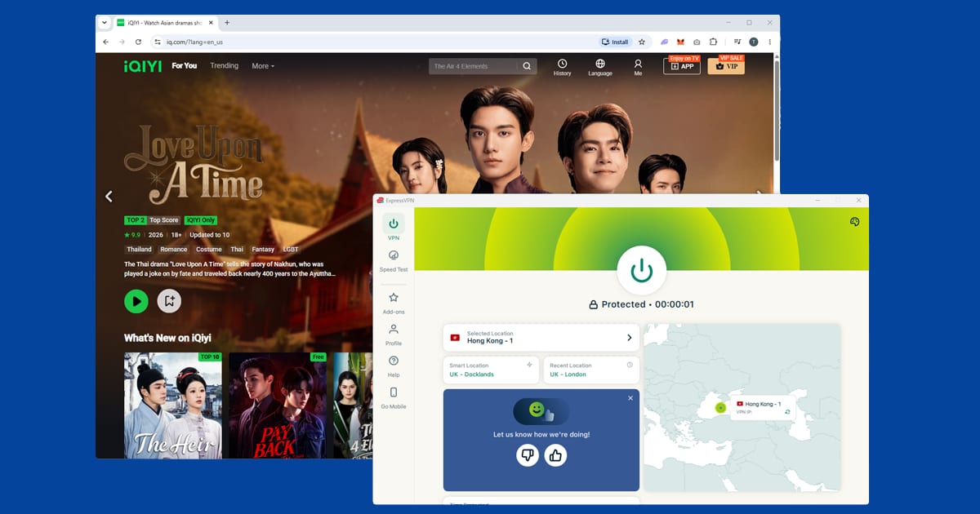Open History on iQIYI

click(562, 67)
